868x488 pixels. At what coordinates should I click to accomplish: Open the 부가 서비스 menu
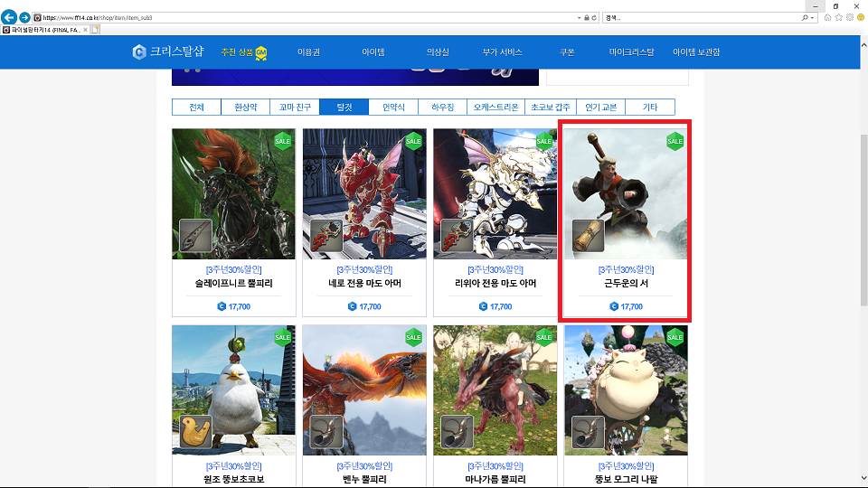[x=502, y=52]
